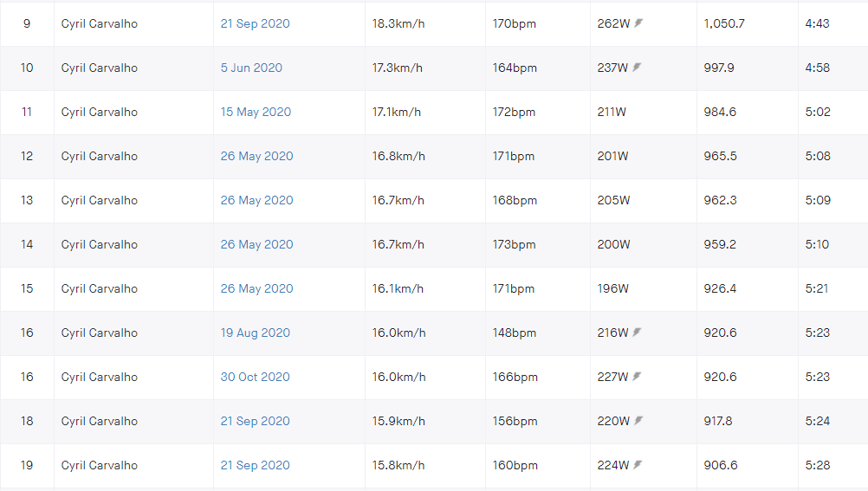Screen dimensions: 868x491
Task: Open 26 May 2020 link in rank 12
Action: tap(257, 156)
